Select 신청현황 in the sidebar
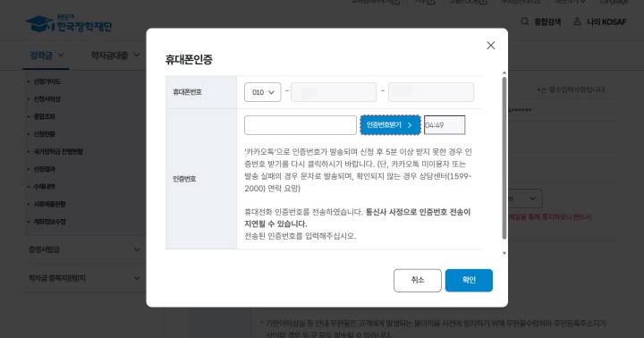The width and height of the screenshot is (644, 338). pos(44,134)
